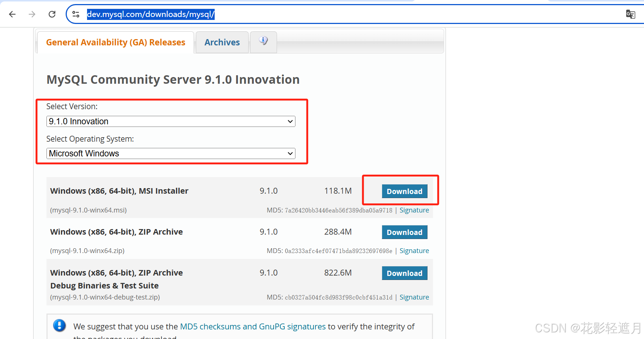Open MD5 checksums and GnuPG signatures link

[253, 326]
